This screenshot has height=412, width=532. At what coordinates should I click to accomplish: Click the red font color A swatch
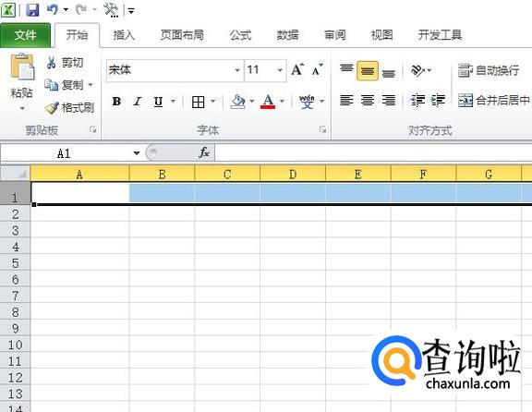tap(268, 102)
